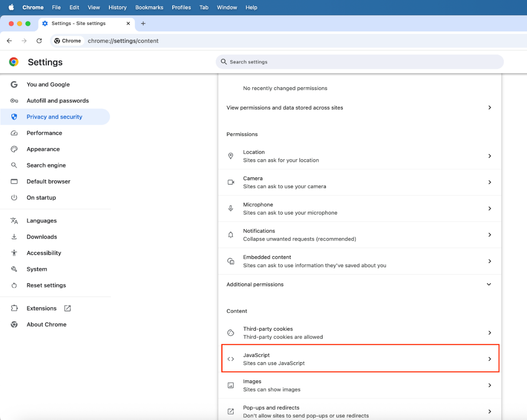This screenshot has width=527, height=420.
Task: Open View permissions and data stored across sites
Action: coord(360,108)
